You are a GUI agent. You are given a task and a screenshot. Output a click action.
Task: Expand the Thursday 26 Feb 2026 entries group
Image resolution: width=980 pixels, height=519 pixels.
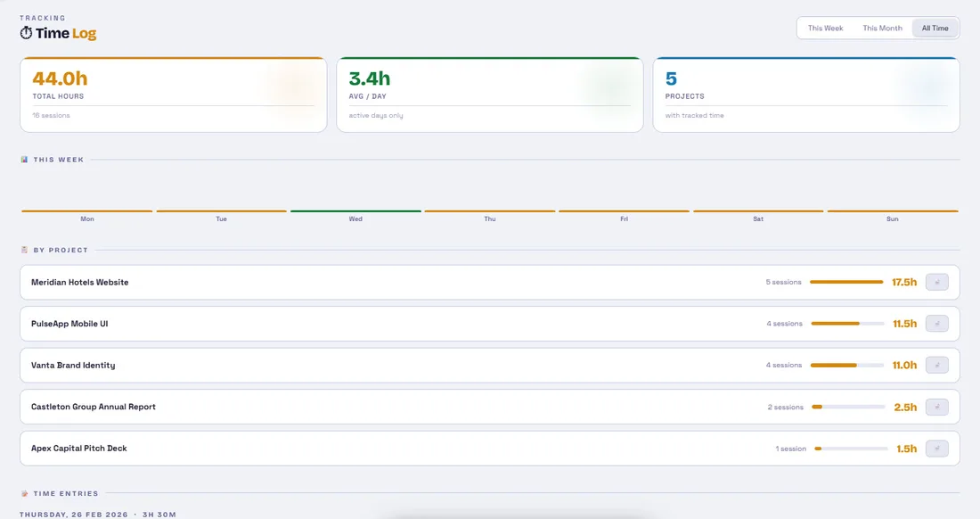pos(100,514)
